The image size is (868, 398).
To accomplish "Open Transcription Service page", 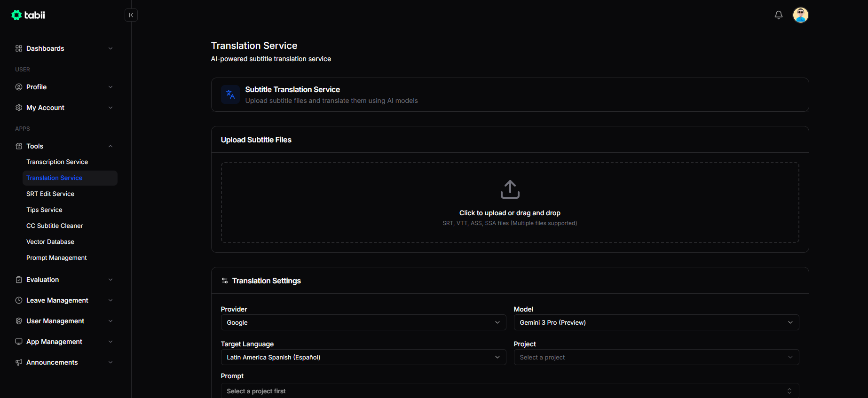I will [57, 162].
